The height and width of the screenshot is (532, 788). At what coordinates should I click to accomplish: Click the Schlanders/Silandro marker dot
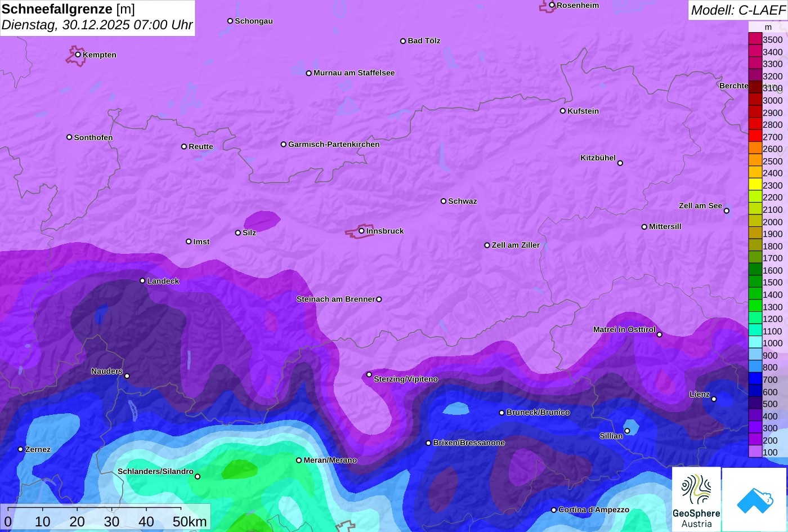pyautogui.click(x=198, y=476)
